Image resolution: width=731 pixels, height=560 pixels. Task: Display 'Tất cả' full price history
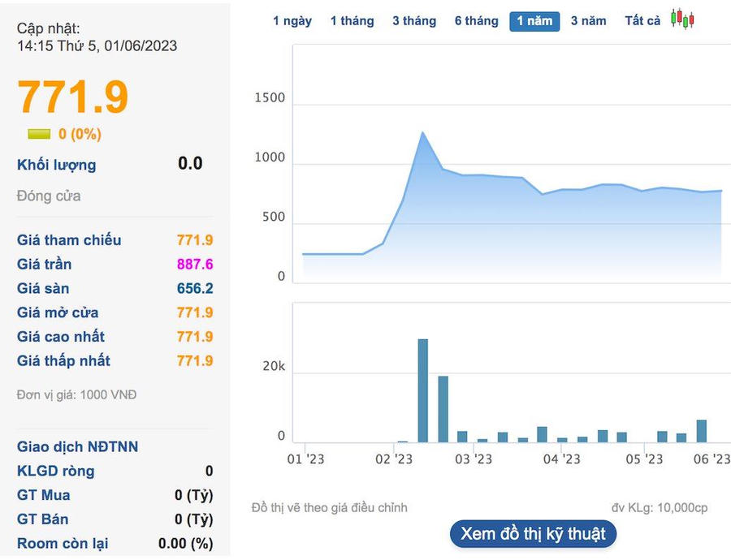(642, 21)
